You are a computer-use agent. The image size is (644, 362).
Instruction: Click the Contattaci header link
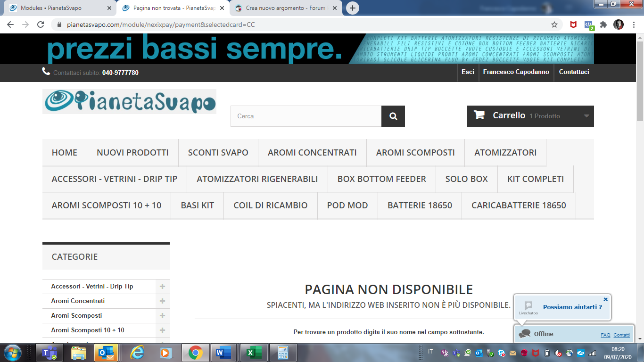tap(574, 72)
